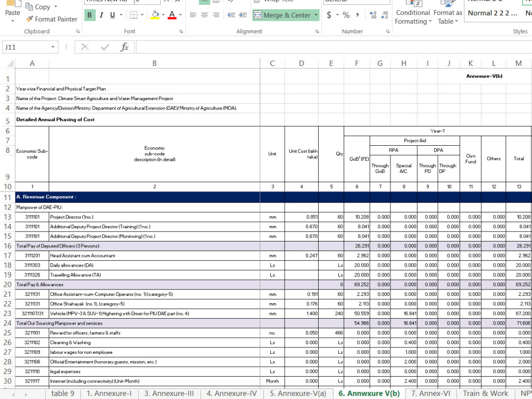The width and height of the screenshot is (532, 399).
Task: Select the center align icon
Action: click(x=204, y=15)
